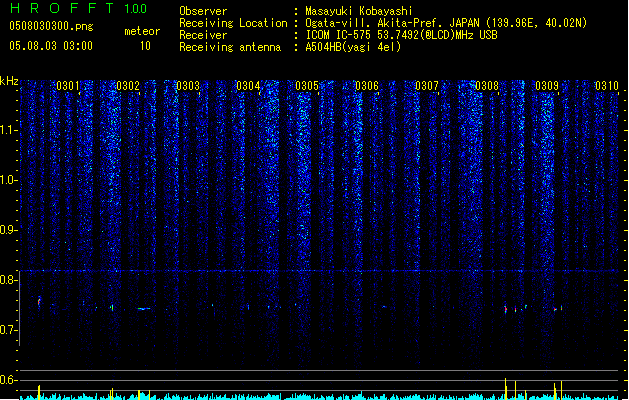Image resolution: width=629 pixels, height=400 pixels.
Task: Click the 0.6 kHz frequency label
Action: pos(8,380)
